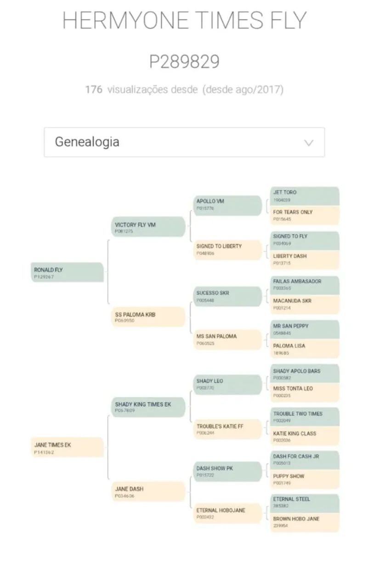Open dam JANE TIMES EK node

click(68, 447)
